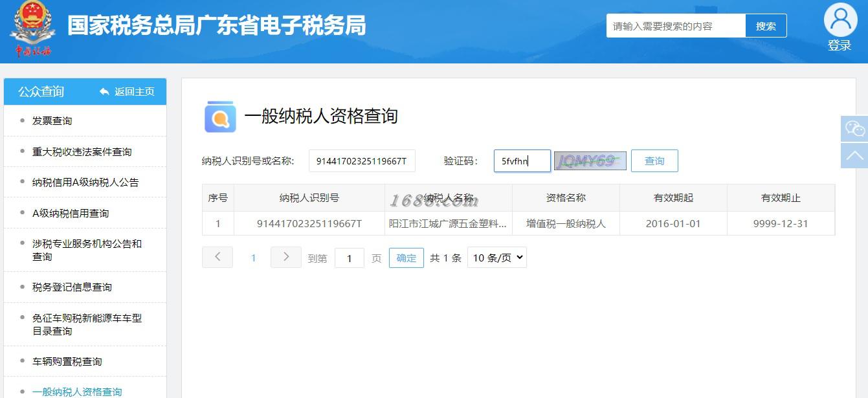
Task: Click the 登录 text link
Action: click(x=840, y=46)
